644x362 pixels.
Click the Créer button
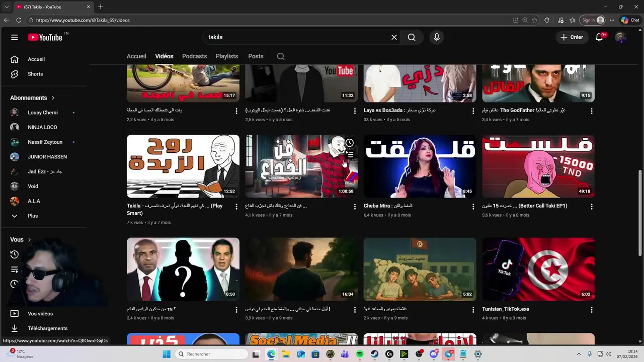pyautogui.click(x=572, y=37)
